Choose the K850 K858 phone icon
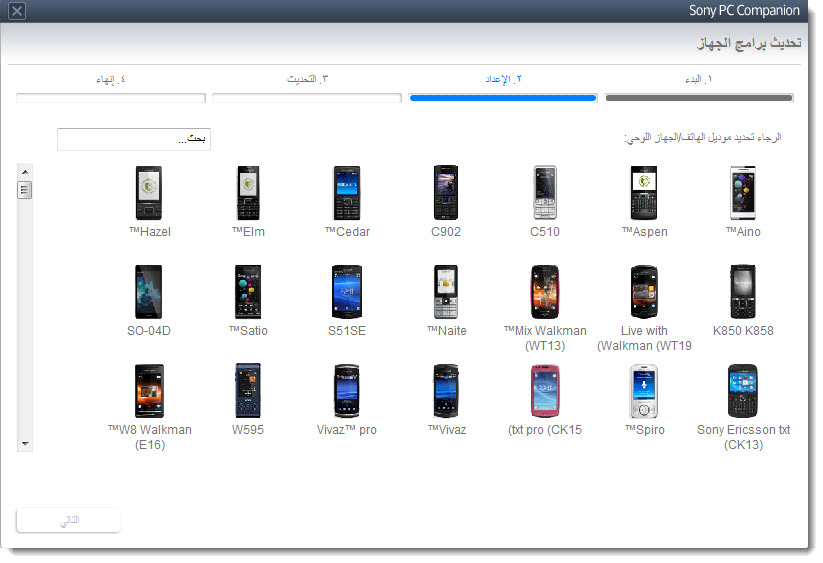The image size is (823, 563). point(743,292)
